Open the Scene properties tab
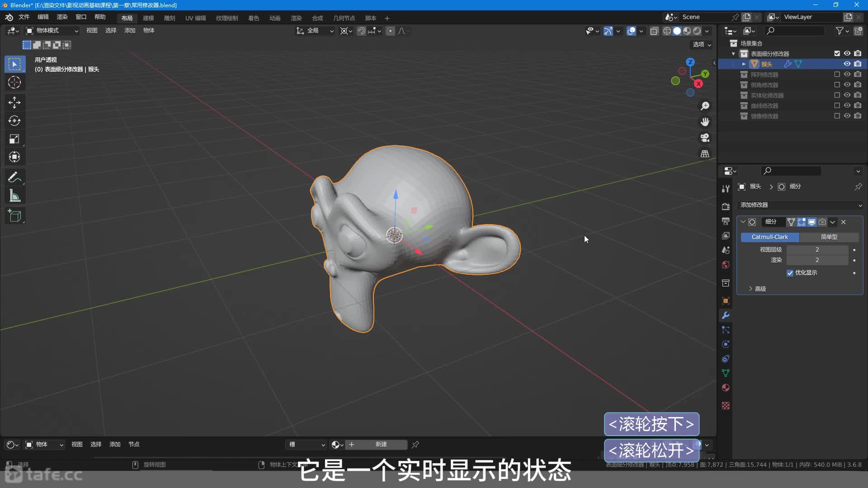The height and width of the screenshot is (488, 868). pyautogui.click(x=726, y=250)
